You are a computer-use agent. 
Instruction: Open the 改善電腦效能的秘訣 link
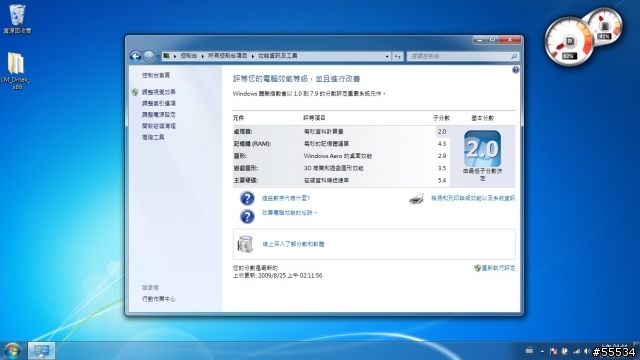pos(289,213)
